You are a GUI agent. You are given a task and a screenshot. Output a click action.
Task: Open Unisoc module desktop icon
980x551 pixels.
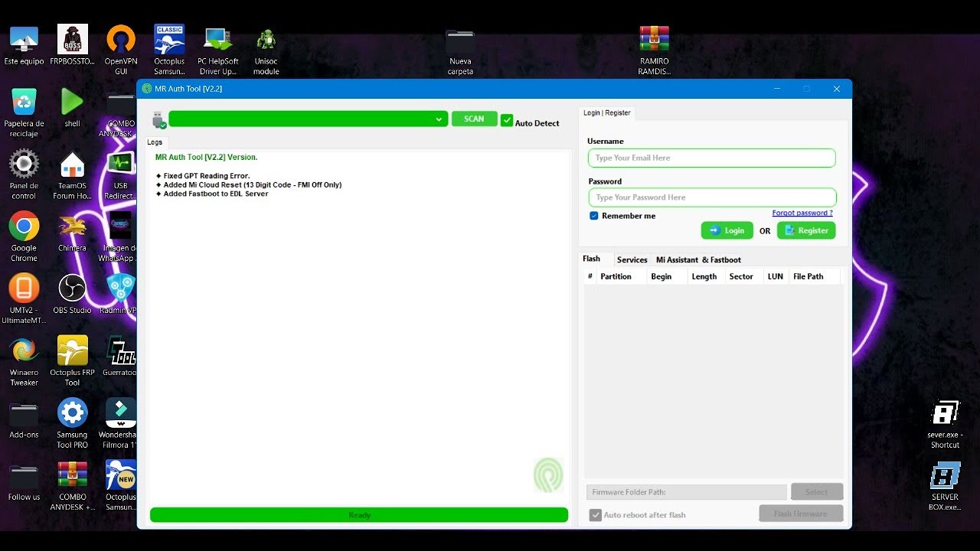[x=266, y=50]
